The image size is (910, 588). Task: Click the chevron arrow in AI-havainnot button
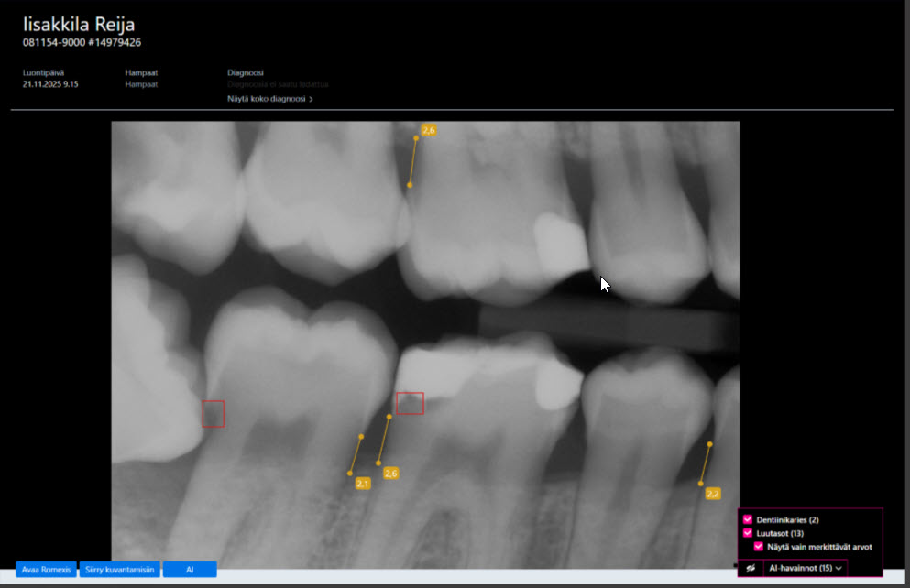(839, 568)
